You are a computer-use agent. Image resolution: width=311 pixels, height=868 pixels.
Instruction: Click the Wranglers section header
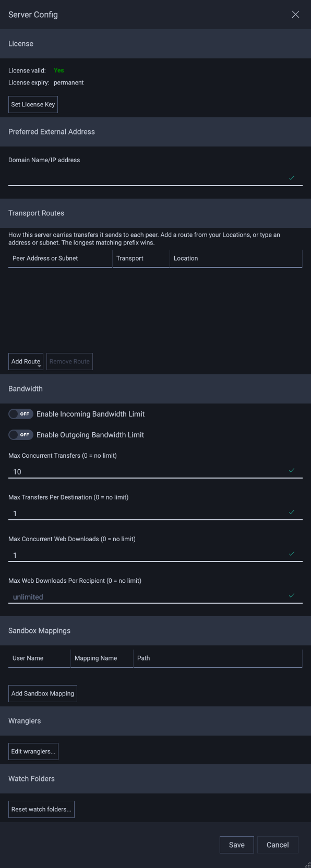point(155,721)
